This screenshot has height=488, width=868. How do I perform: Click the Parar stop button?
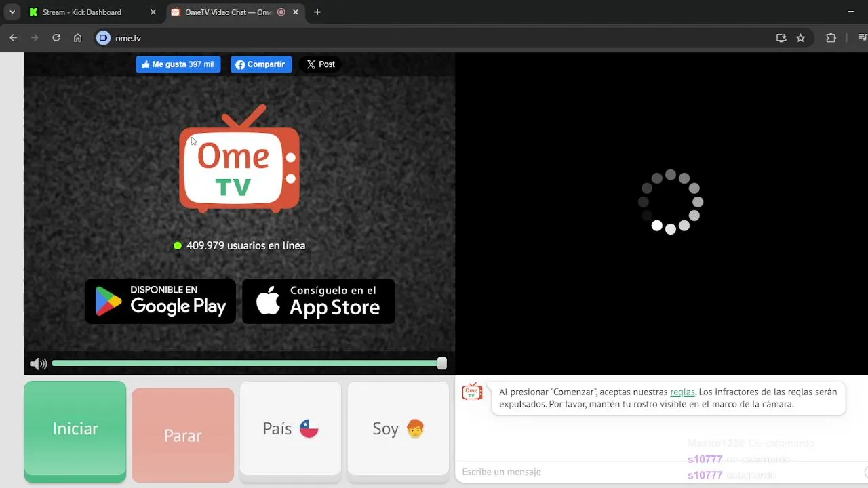(182, 435)
